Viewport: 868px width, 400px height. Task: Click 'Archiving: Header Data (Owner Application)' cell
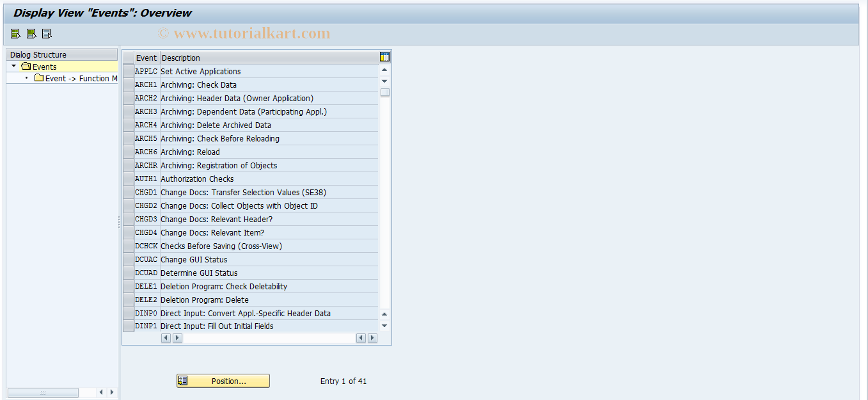click(x=269, y=98)
